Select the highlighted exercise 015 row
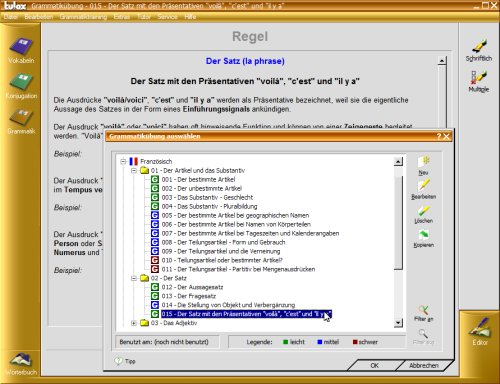The image size is (500, 384). 246,314
